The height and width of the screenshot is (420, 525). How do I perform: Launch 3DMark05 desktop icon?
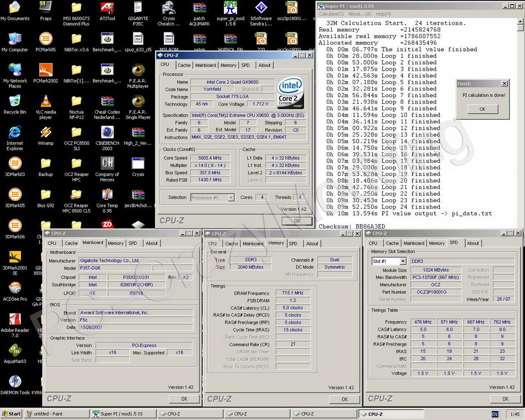click(15, 198)
